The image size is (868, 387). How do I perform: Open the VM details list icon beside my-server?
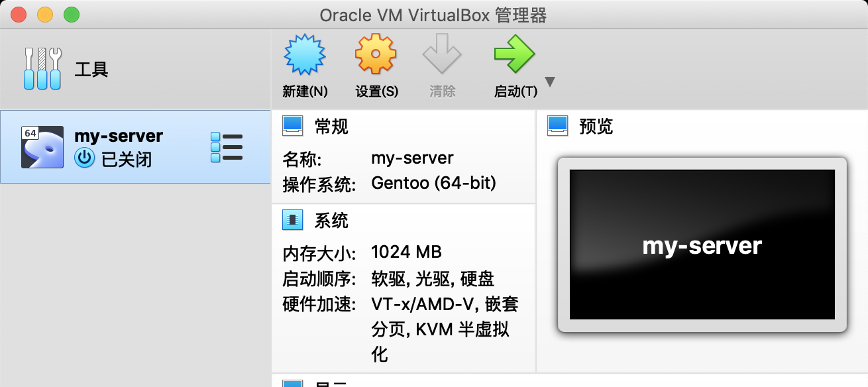click(225, 146)
